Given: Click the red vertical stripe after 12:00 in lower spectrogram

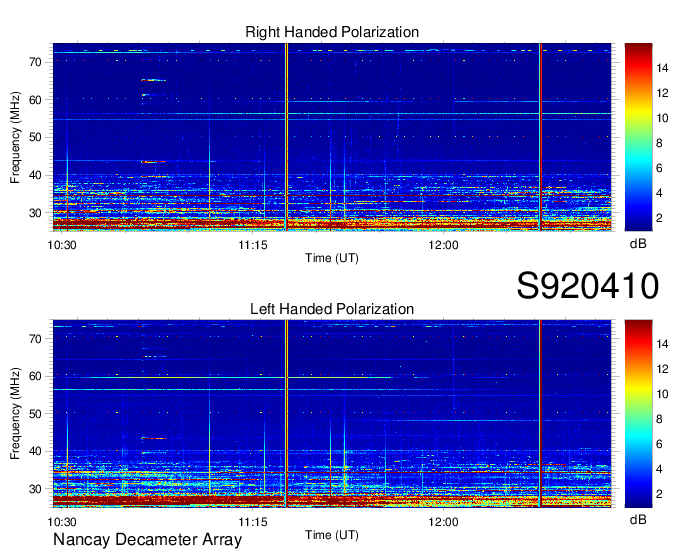Looking at the screenshot, I should pyautogui.click(x=541, y=414).
